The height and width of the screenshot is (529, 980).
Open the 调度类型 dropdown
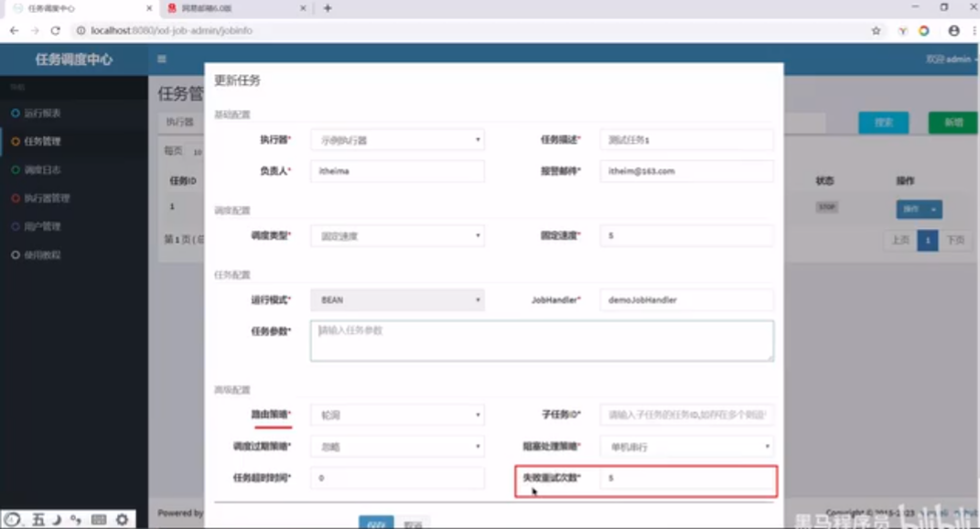[397, 236]
